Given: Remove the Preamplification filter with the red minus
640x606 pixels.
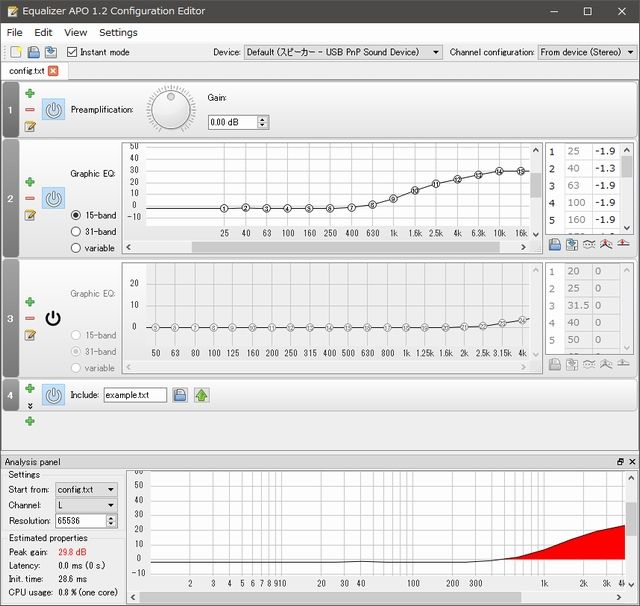Looking at the screenshot, I should [30, 109].
